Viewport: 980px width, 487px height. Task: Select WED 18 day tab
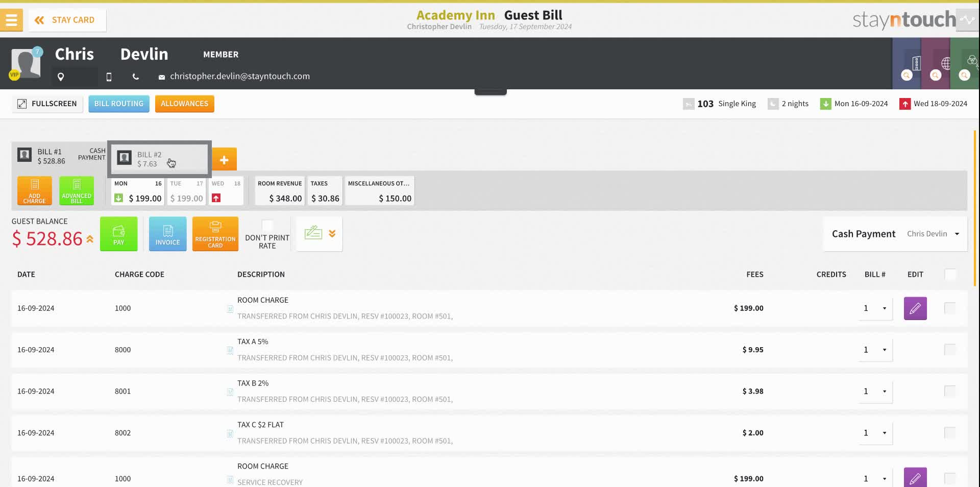tap(226, 191)
